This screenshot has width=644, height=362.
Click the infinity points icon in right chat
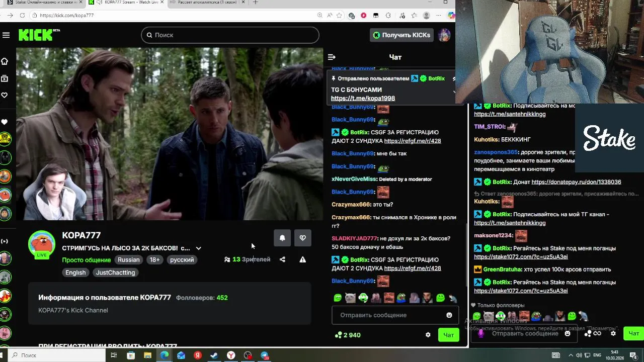[597, 333]
